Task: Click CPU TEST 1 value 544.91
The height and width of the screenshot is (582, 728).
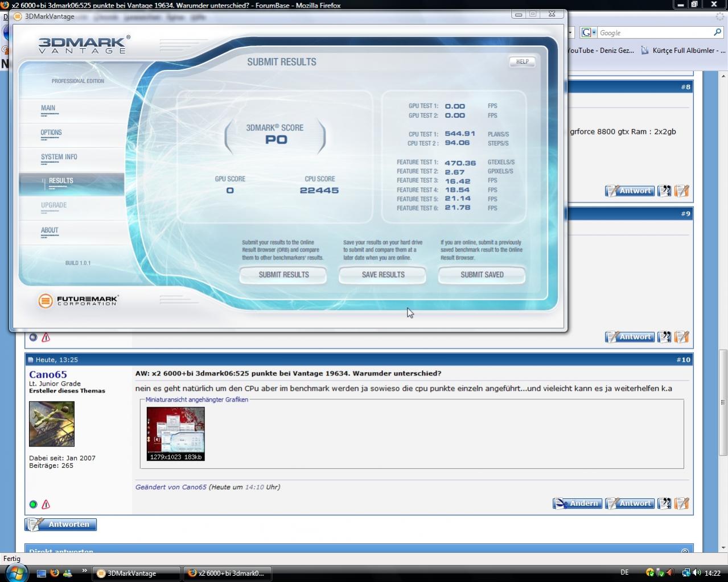Action: click(460, 134)
